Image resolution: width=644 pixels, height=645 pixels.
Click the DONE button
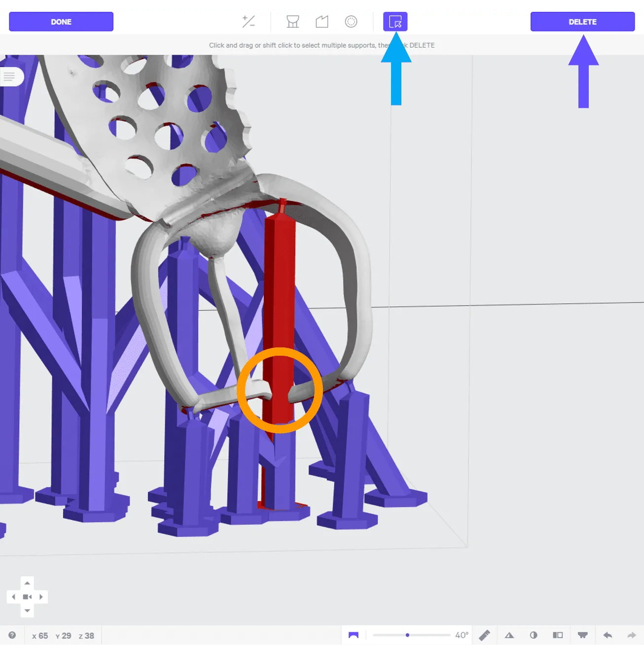[61, 22]
